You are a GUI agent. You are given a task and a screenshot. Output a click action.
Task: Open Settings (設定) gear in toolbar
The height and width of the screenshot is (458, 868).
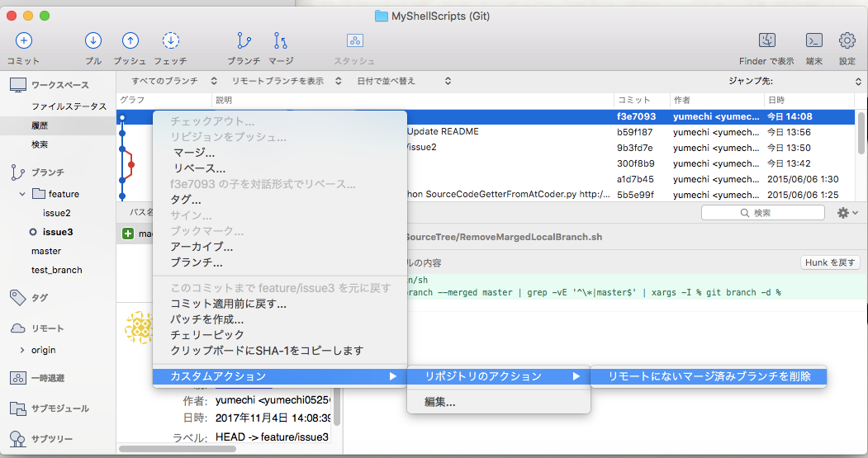(847, 41)
